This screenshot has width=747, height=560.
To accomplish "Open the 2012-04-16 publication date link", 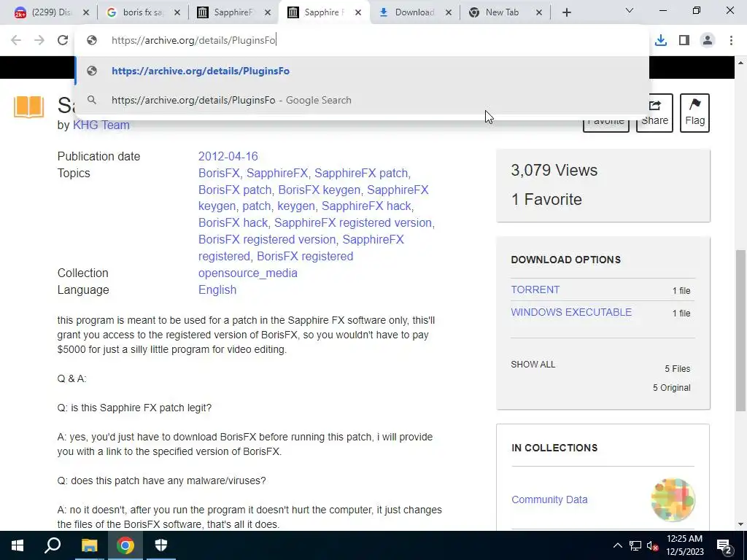I will (228, 156).
